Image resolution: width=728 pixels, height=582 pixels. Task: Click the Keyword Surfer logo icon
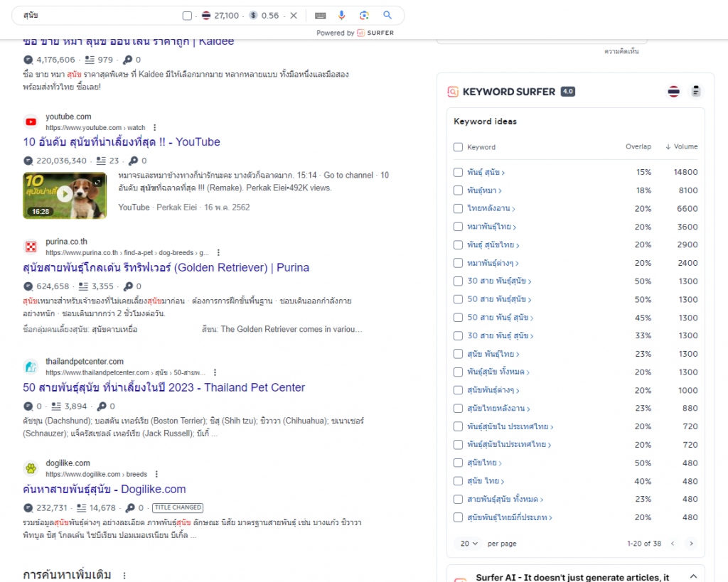(453, 92)
